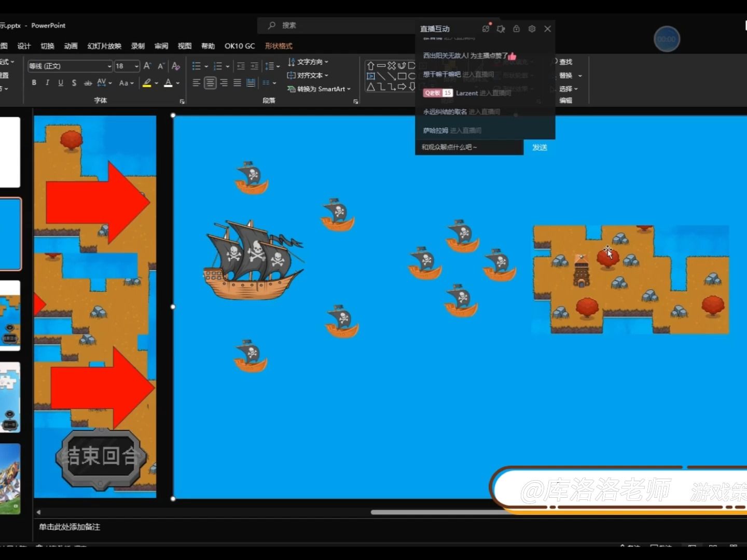Select the right arrow shape
747x560 pixels.
click(x=402, y=87)
